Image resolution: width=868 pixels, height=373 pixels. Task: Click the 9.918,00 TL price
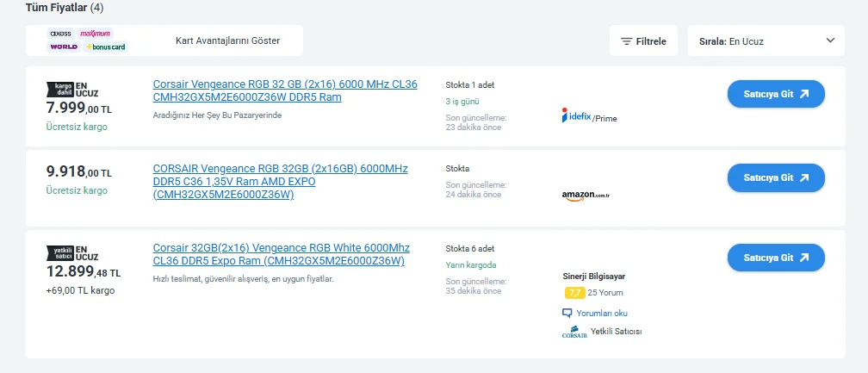79,172
